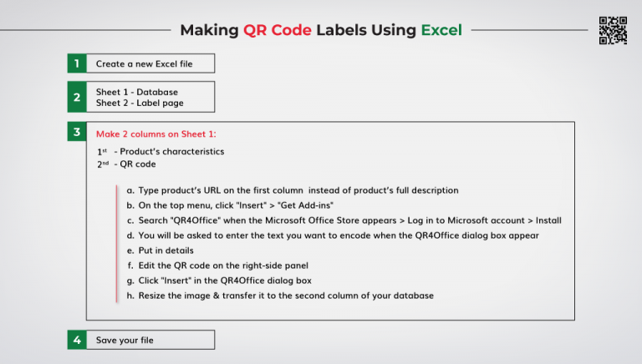This screenshot has width=642, height=364.
Task: Click the "Sheet 1 - Database" line
Action: pos(136,92)
